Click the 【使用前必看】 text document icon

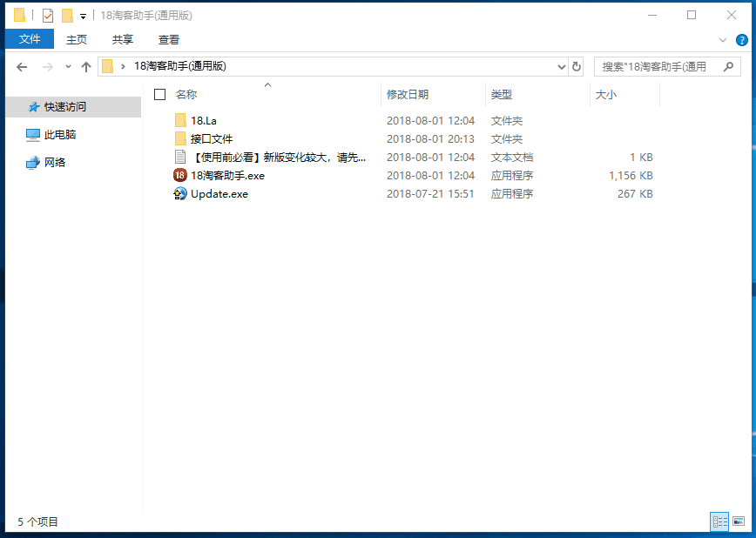coord(180,158)
